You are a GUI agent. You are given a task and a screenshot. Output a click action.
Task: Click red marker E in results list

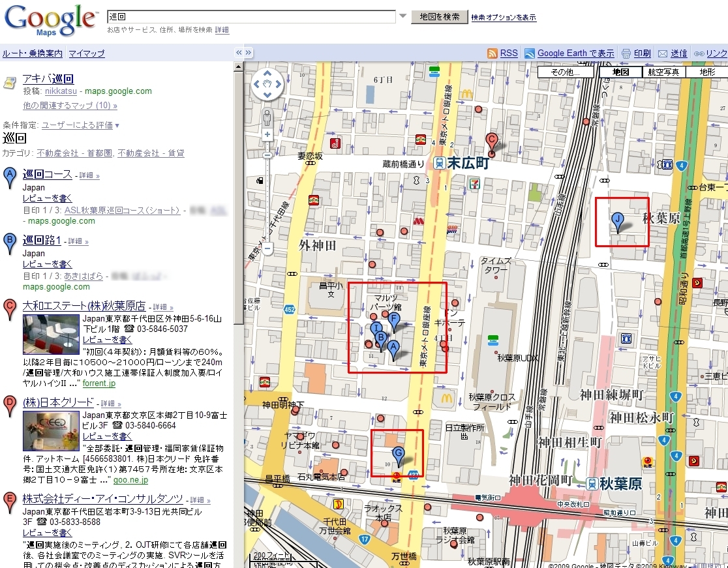click(9, 503)
